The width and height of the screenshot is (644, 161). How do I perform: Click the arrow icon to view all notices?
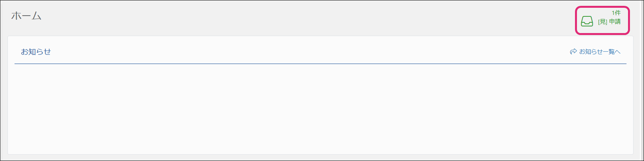tap(573, 52)
